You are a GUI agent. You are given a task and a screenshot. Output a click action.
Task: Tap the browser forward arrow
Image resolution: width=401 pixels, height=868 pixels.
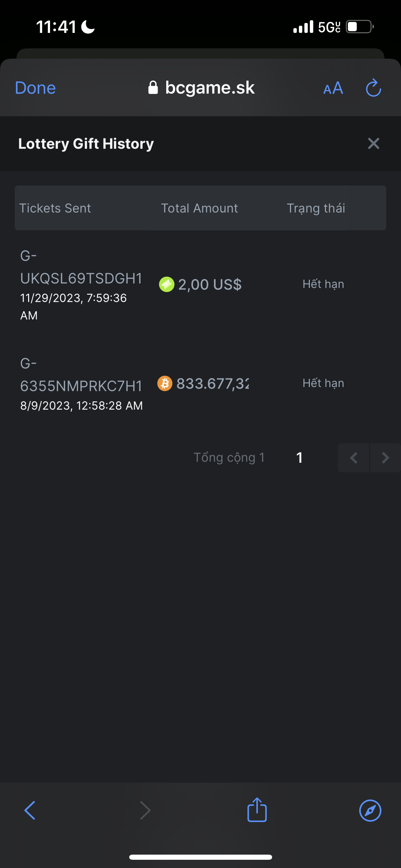pos(145,810)
